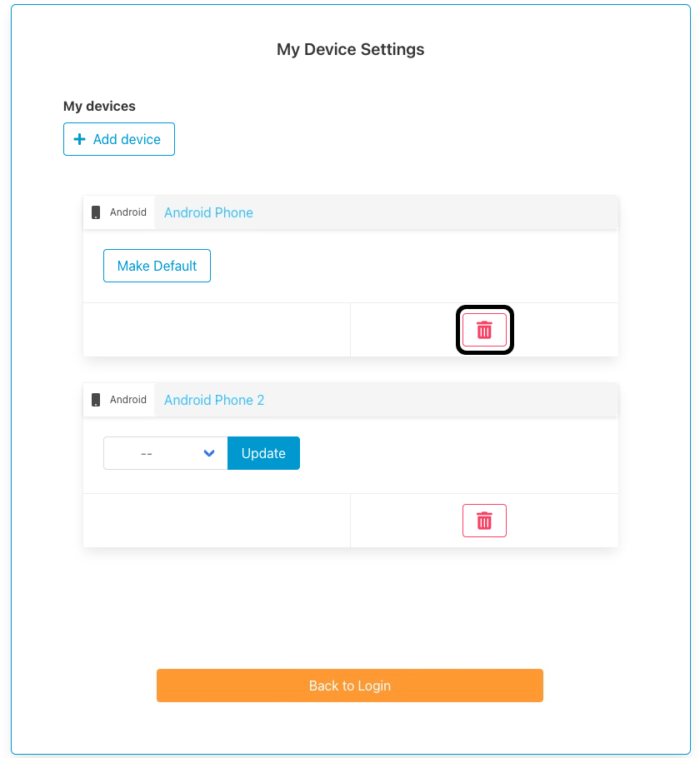This screenshot has height=758, width=700.
Task: Click empty footer cell of Android Phone 2 card
Action: 217,521
